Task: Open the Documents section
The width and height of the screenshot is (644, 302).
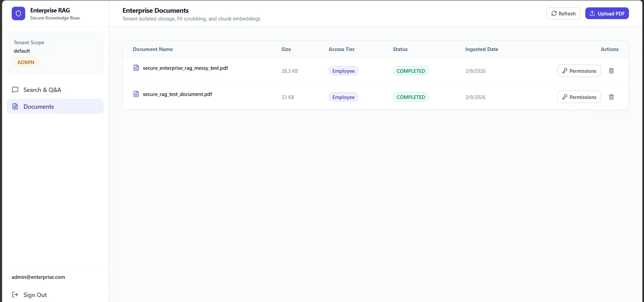Action: click(55, 106)
